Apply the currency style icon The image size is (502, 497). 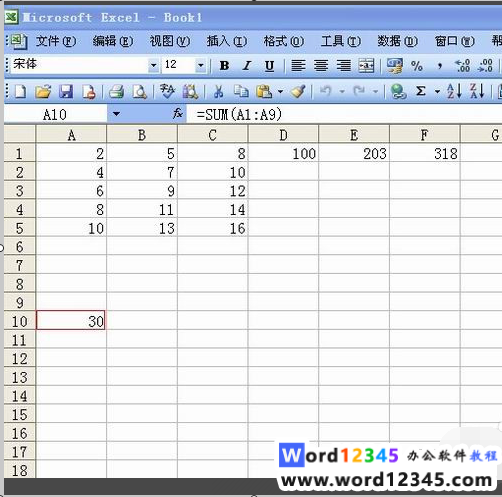click(x=395, y=66)
